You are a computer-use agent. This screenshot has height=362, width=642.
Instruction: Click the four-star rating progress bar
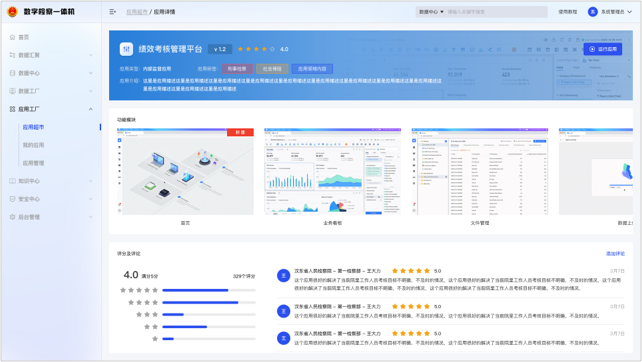tap(209, 303)
